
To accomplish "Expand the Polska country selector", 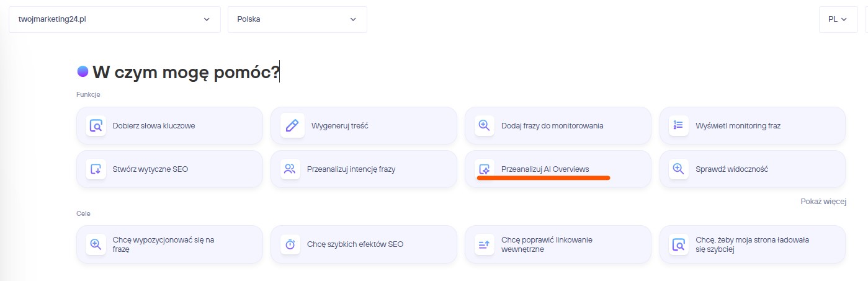I will click(297, 19).
